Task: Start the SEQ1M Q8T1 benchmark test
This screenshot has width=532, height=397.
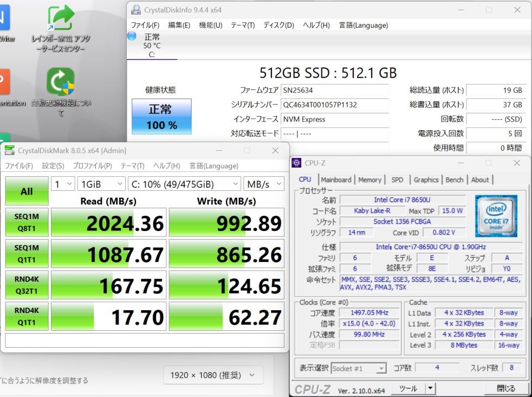Action: click(26, 222)
